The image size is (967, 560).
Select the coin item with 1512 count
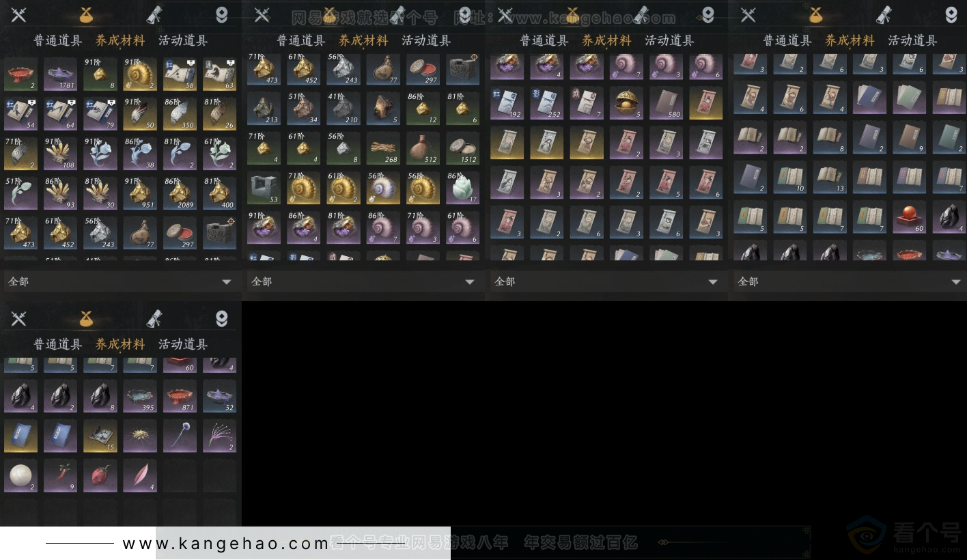(x=462, y=148)
